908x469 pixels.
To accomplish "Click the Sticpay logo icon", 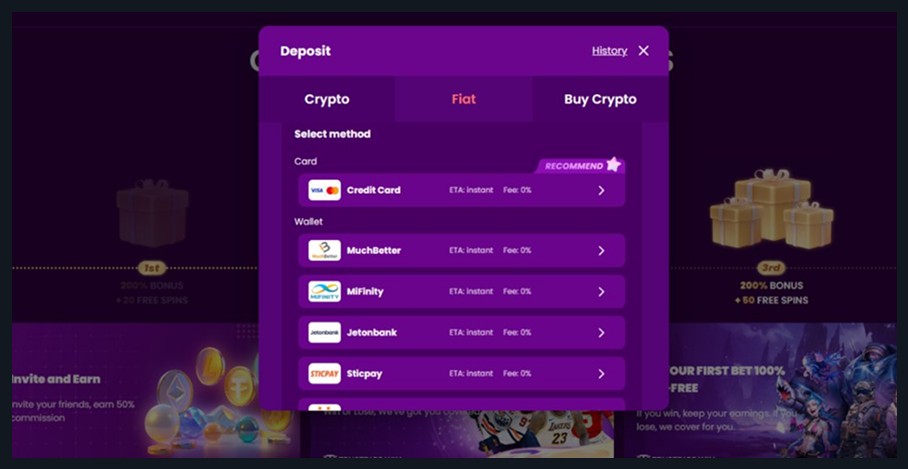I will pos(324,373).
